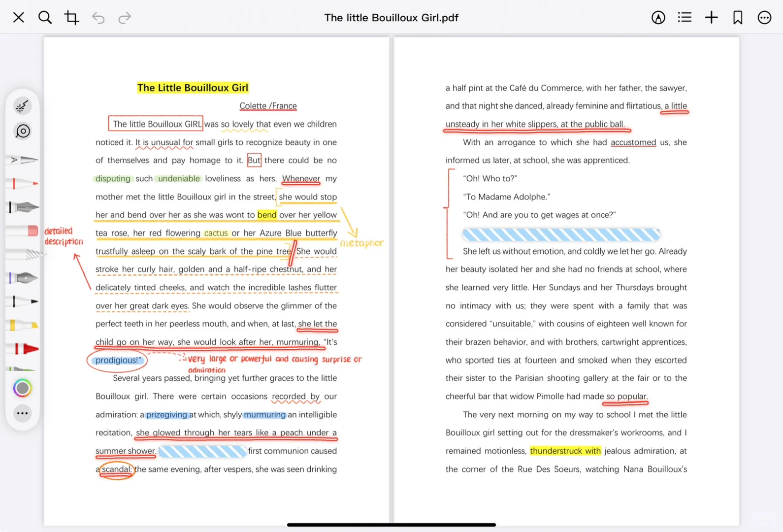Click the file title 'The little Bouilloux Girl.pdf'
Image resolution: width=783 pixels, height=532 pixels.
pyautogui.click(x=391, y=18)
